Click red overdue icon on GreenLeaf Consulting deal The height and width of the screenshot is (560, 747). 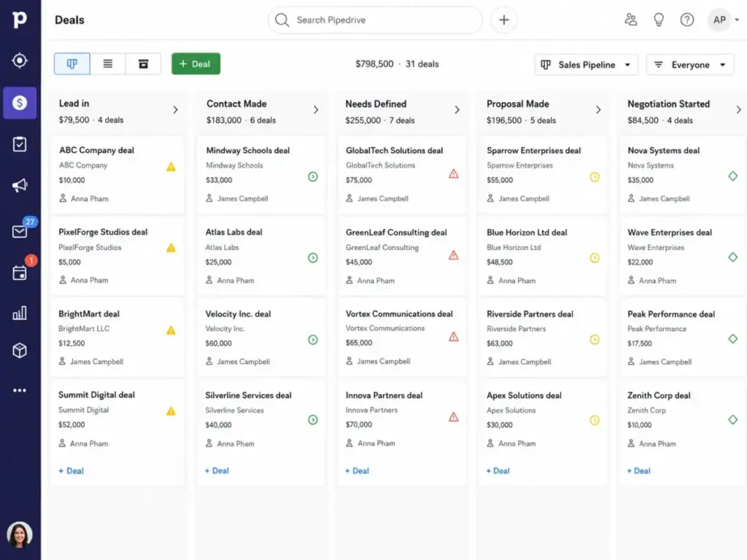pyautogui.click(x=454, y=255)
